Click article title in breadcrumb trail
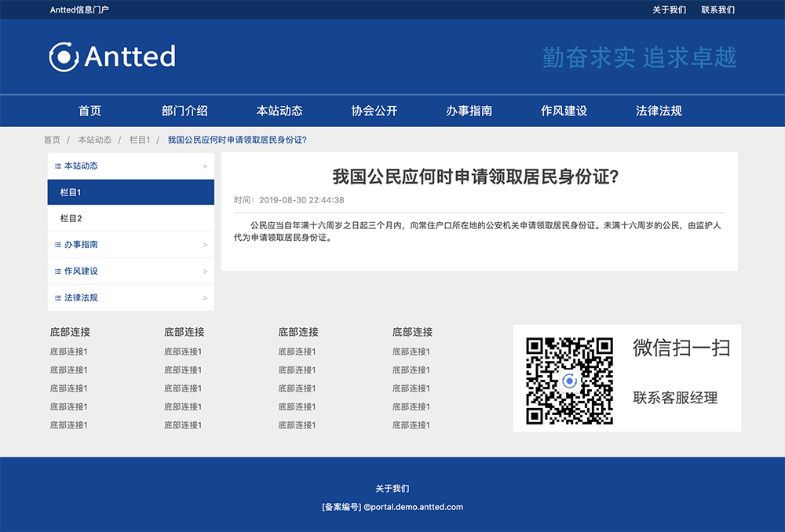785x532 pixels. pos(237,140)
